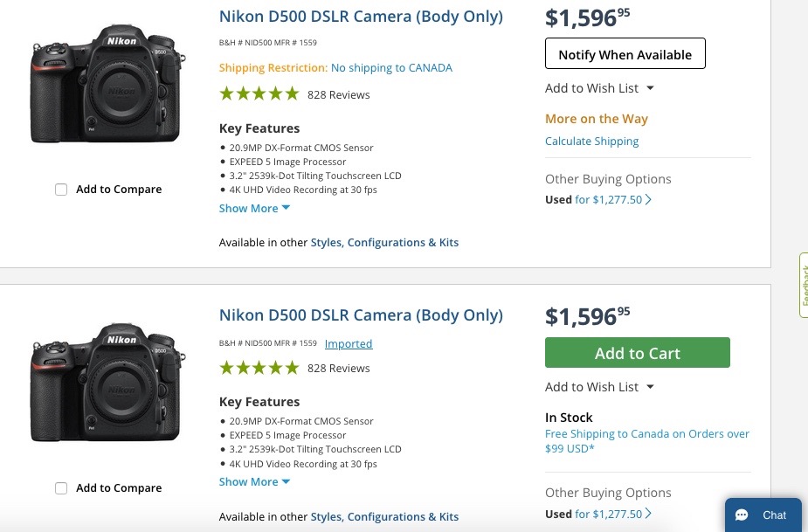Click the first product's star rating
The height and width of the screenshot is (532, 808).
(x=259, y=94)
